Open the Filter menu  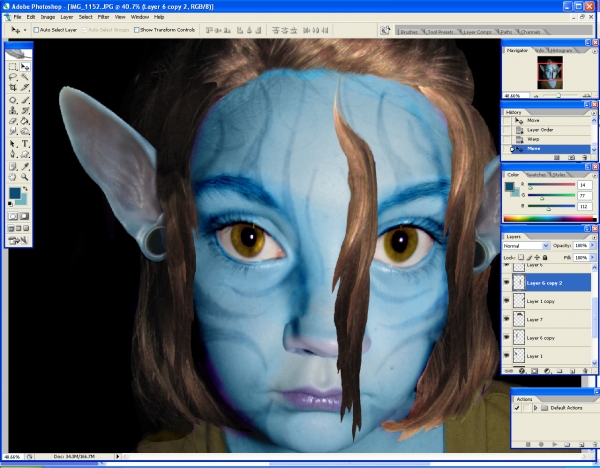coord(103,17)
